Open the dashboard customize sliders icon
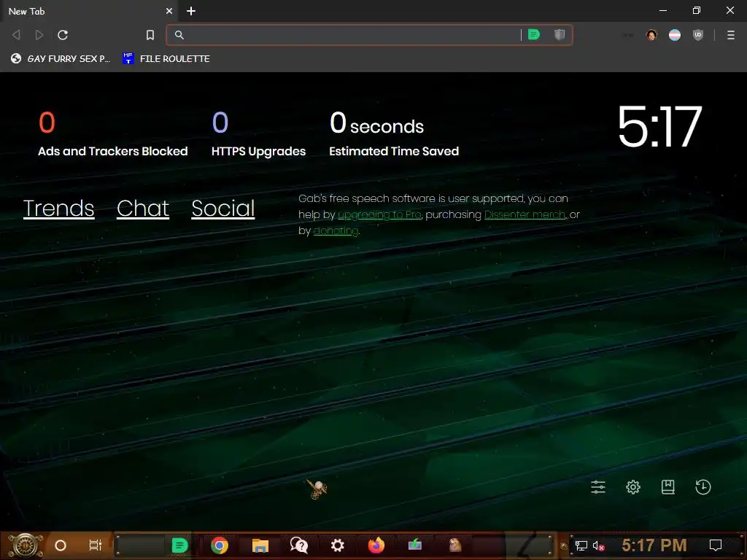This screenshot has width=747, height=560. (598, 487)
